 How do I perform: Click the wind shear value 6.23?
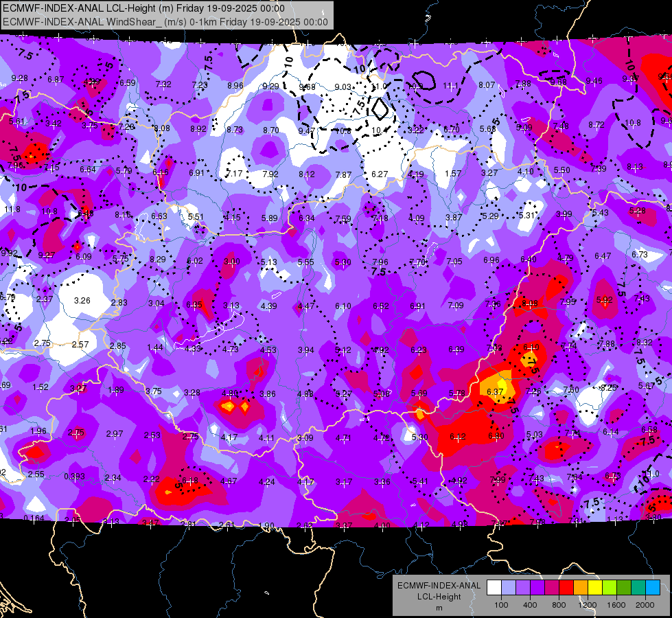pyautogui.click(x=419, y=350)
